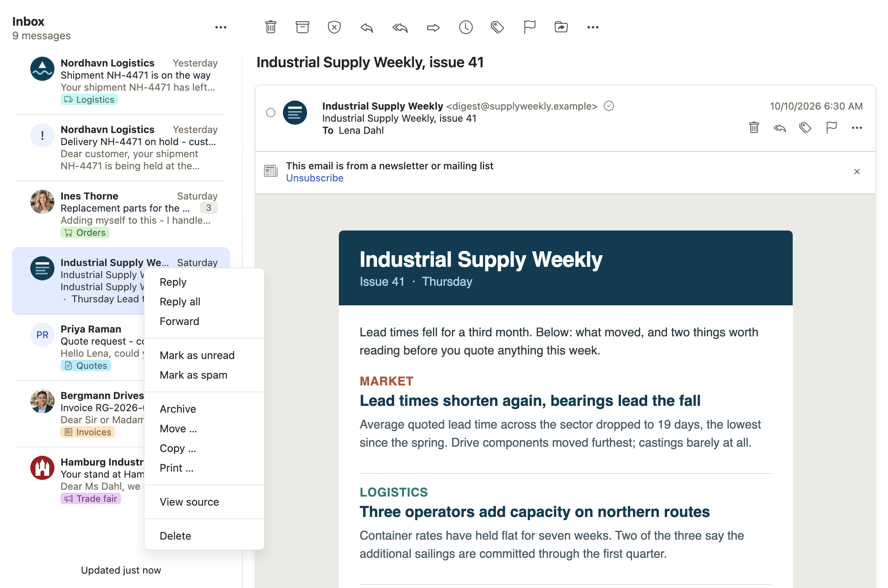Click Ines Thorne's avatar photo
Viewport: 888px width, 588px height.
point(42,202)
